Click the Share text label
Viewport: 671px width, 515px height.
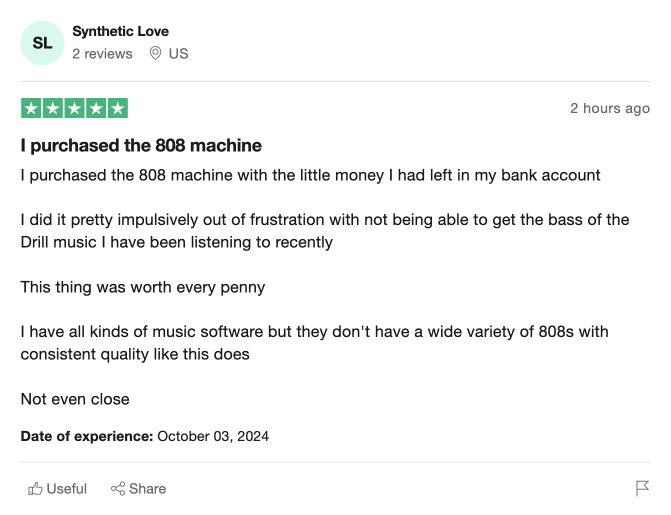point(147,488)
